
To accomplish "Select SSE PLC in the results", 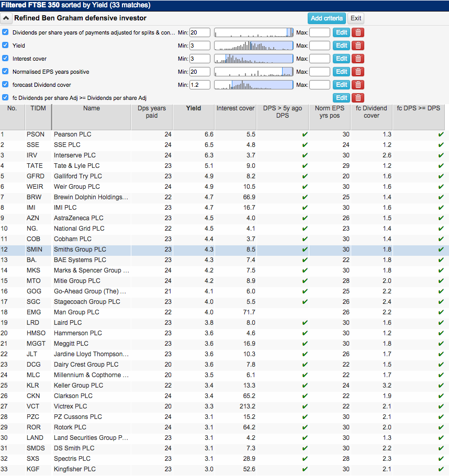I will click(224, 145).
